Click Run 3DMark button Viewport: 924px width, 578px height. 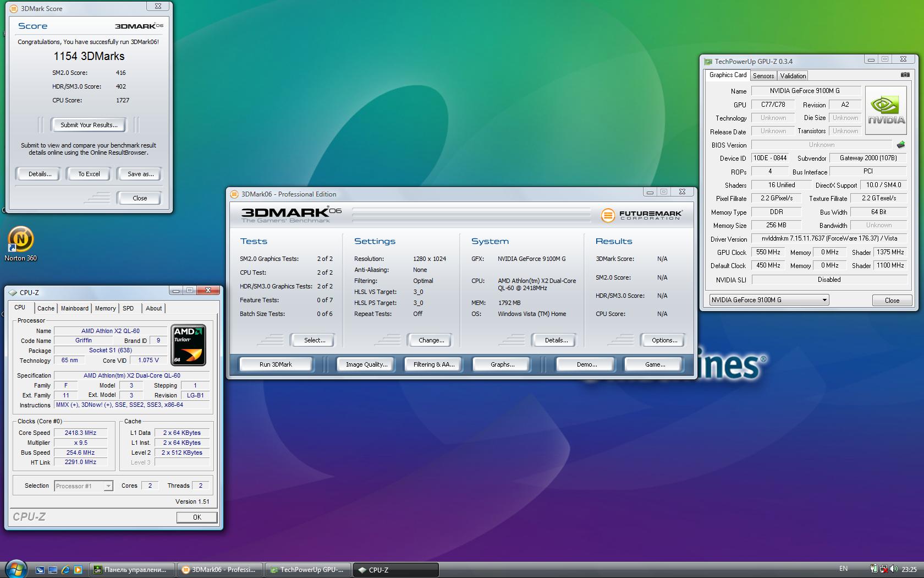point(276,364)
